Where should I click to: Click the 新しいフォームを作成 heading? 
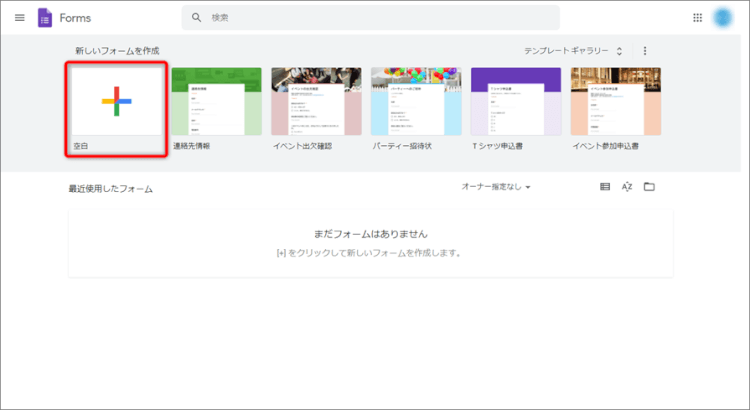[117, 51]
